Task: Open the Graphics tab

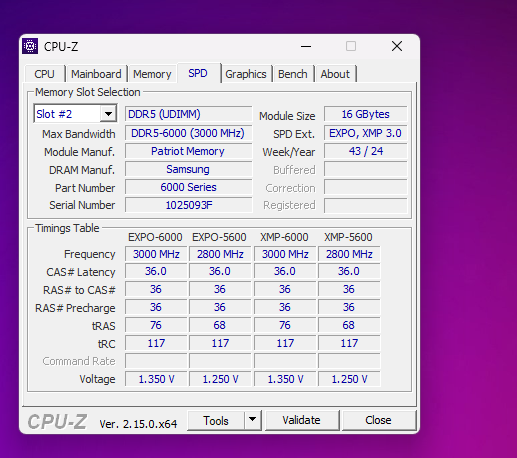Action: [246, 74]
